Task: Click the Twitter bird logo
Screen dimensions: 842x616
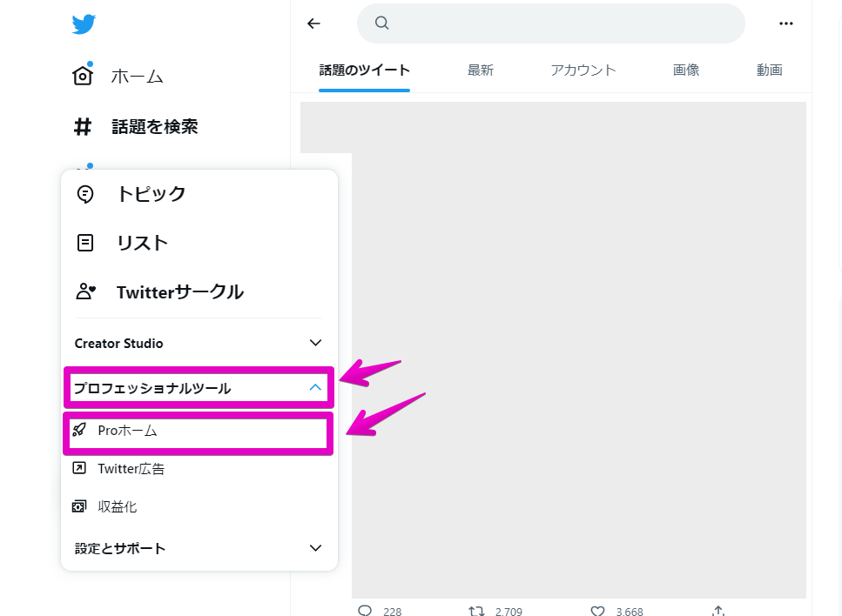Action: 84,24
